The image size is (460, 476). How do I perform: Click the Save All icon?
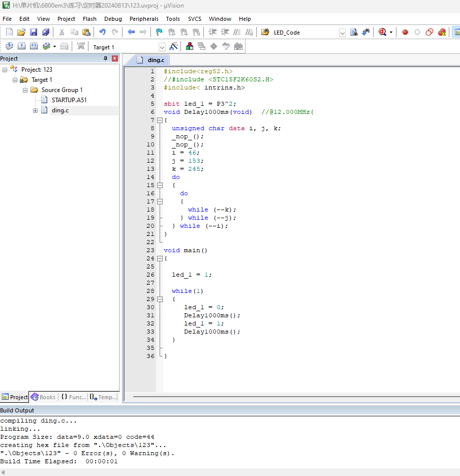pos(46,32)
